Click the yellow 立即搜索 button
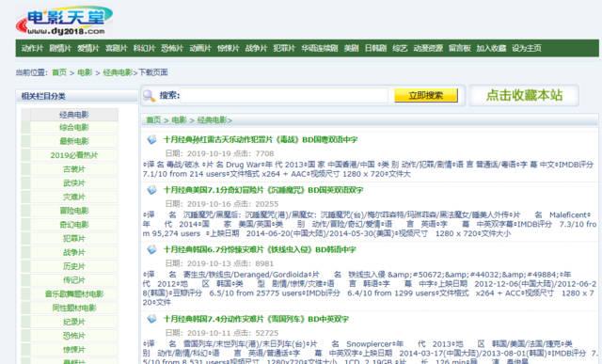The image size is (602, 364). click(x=426, y=96)
